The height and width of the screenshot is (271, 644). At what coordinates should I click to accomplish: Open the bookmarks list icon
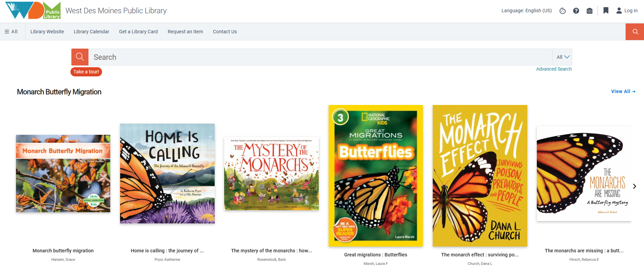coord(606,11)
